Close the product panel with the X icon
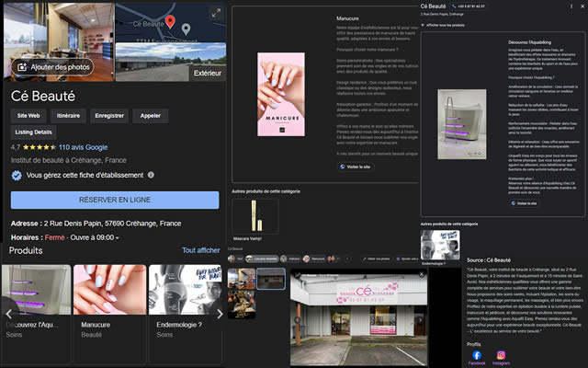588x368 pixels. (582, 6)
